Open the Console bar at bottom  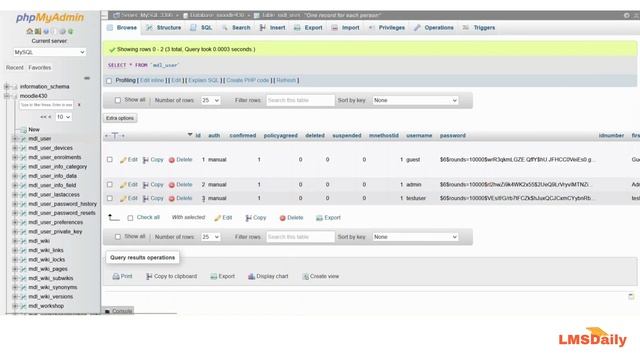[x=118, y=311]
